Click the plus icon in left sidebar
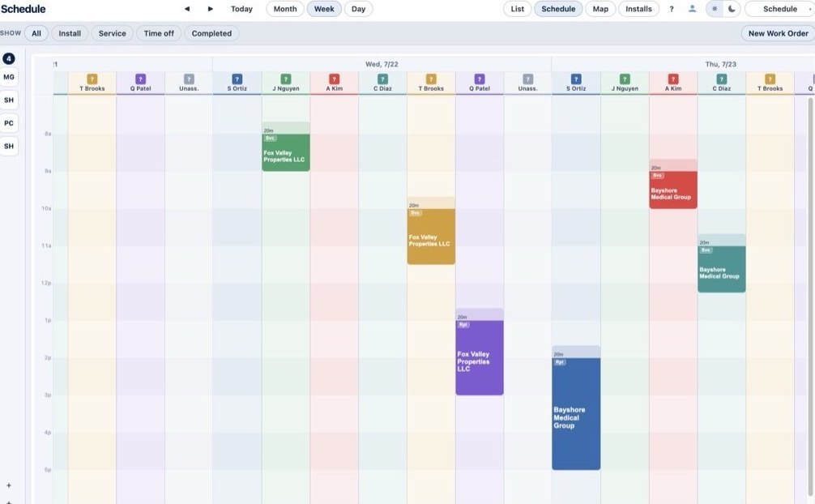Screen dimensions: 815x504 9,485
